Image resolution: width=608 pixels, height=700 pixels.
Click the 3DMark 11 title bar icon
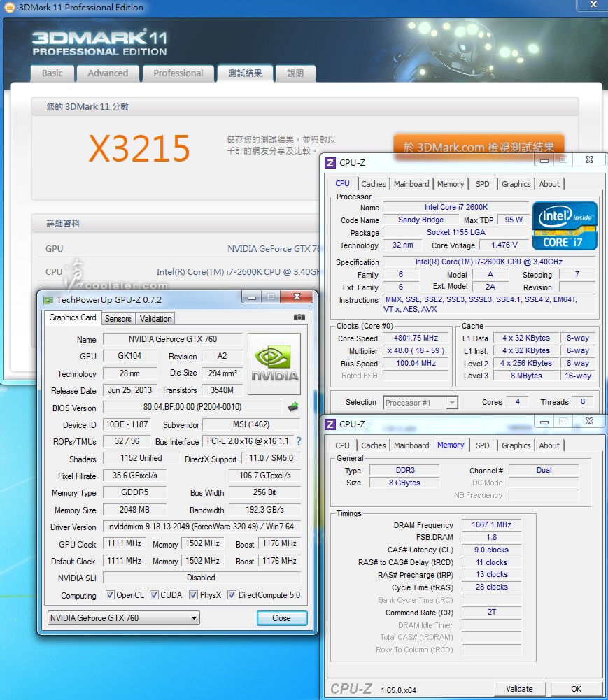[x=9, y=7]
